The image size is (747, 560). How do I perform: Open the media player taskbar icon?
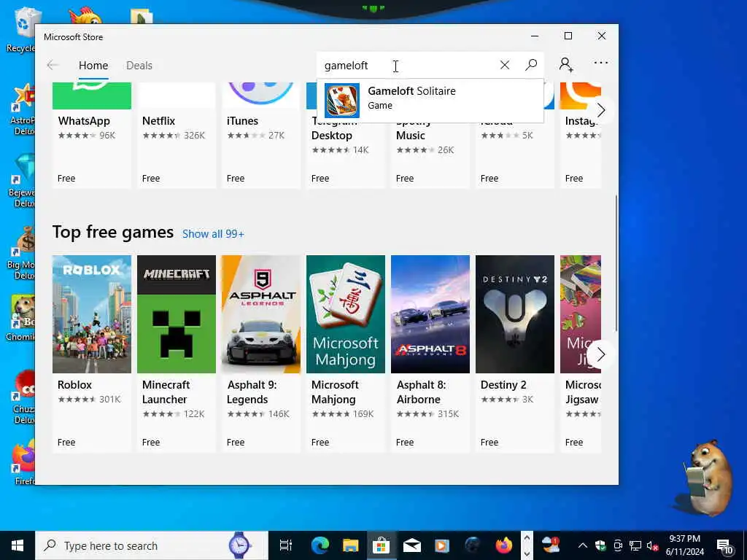pos(442,545)
